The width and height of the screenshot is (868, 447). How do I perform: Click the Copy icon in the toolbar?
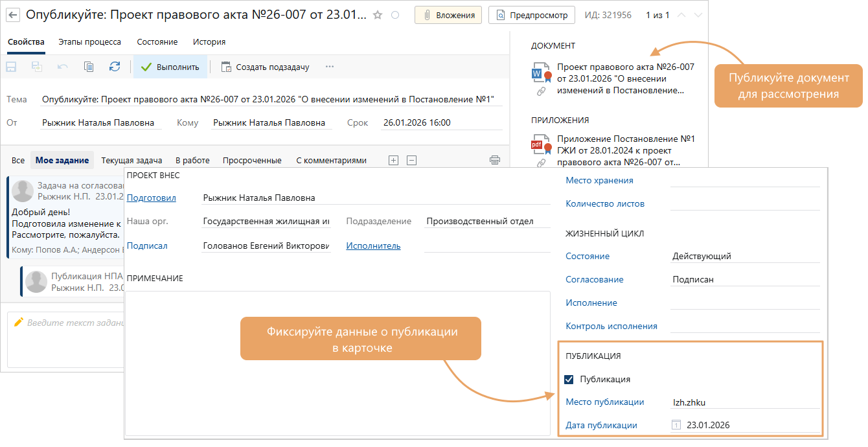click(89, 67)
